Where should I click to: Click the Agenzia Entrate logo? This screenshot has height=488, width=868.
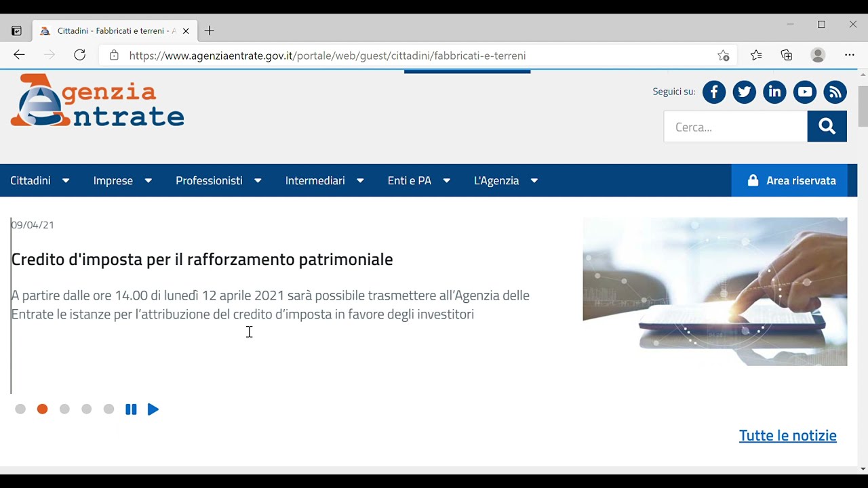(x=97, y=100)
